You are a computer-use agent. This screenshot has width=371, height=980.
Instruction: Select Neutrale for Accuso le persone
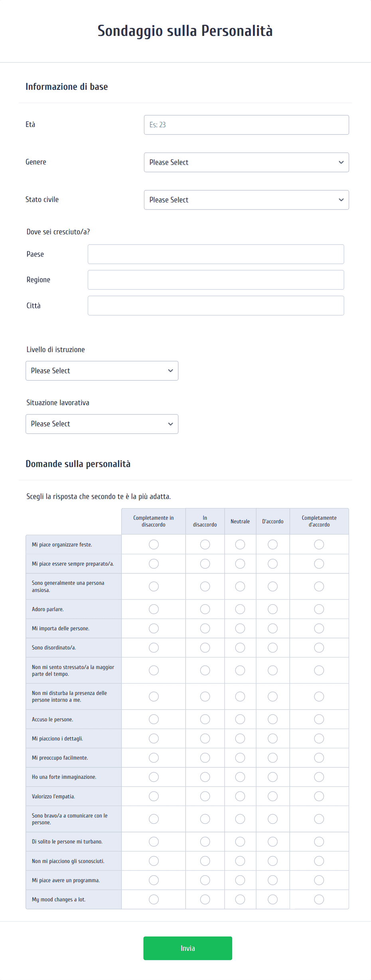point(240,719)
